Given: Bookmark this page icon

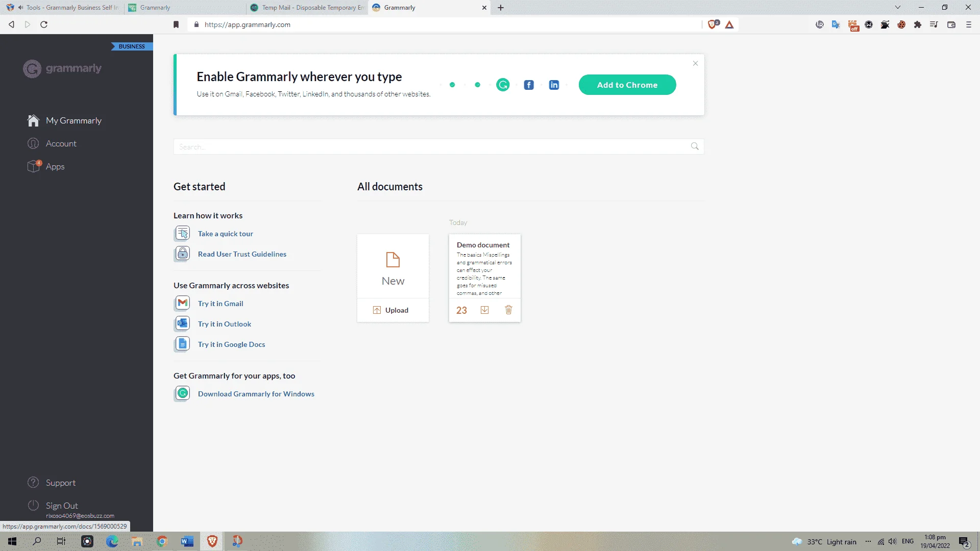Looking at the screenshot, I should 176,24.
